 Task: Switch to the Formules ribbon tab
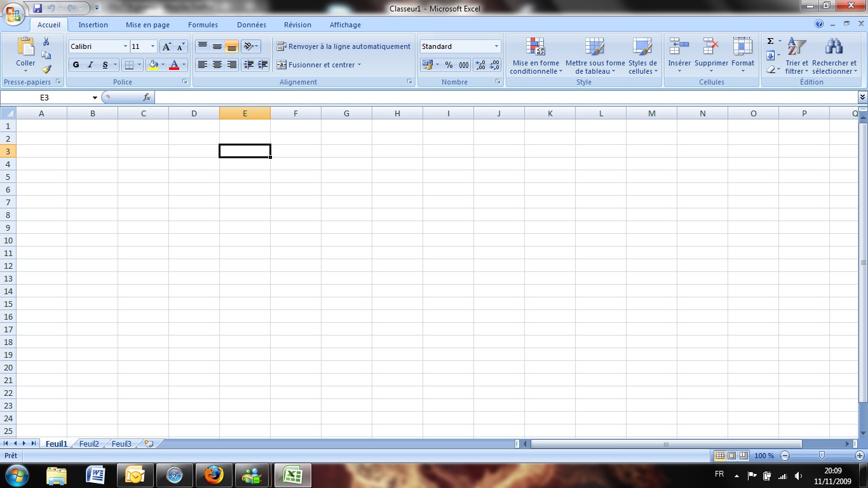[203, 25]
